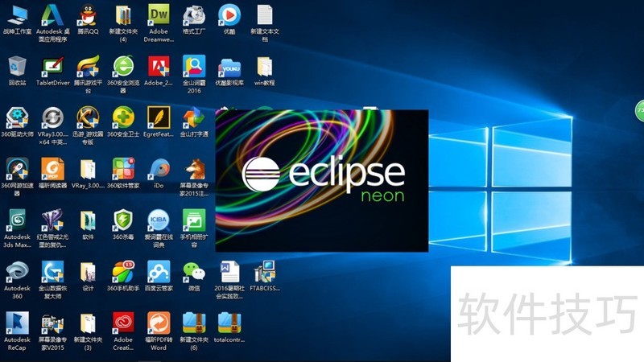644x362 pixels.
Task: Launch 360杀毒 shield icon
Action: (x=123, y=220)
